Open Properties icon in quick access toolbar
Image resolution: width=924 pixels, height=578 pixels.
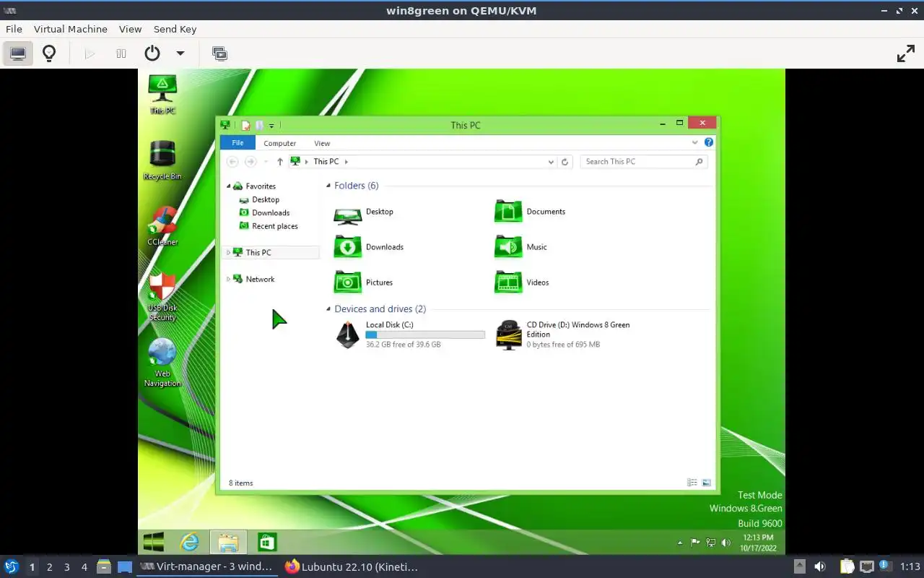(x=245, y=125)
